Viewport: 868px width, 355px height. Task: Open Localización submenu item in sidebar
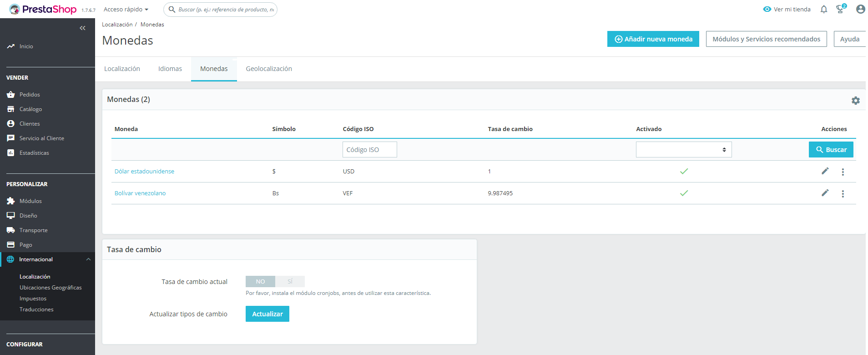[35, 277]
